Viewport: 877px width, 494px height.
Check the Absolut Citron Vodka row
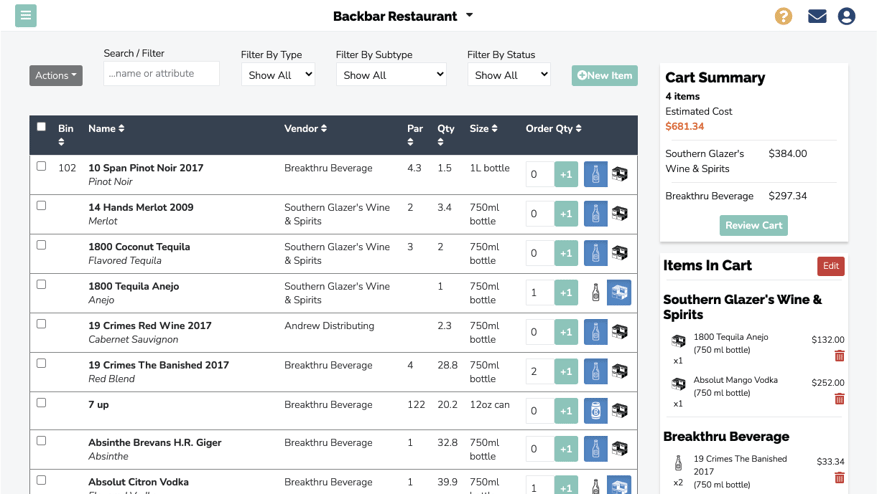tap(41, 480)
